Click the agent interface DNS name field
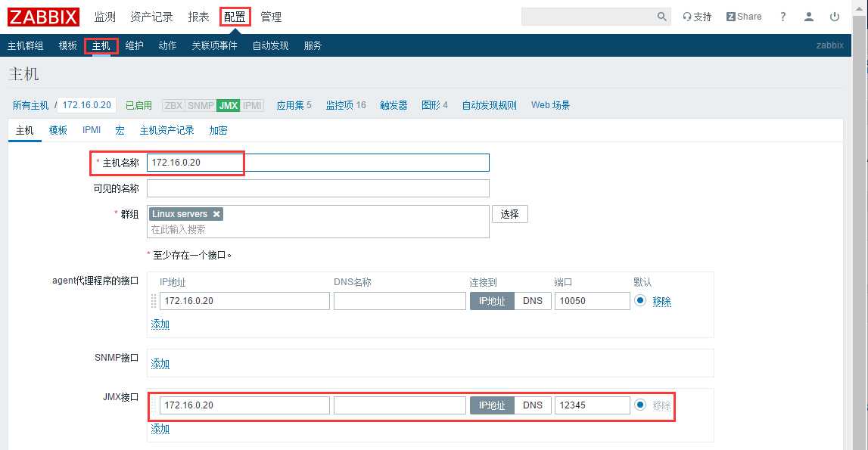Screen dimensions: 868x450 tap(400, 301)
